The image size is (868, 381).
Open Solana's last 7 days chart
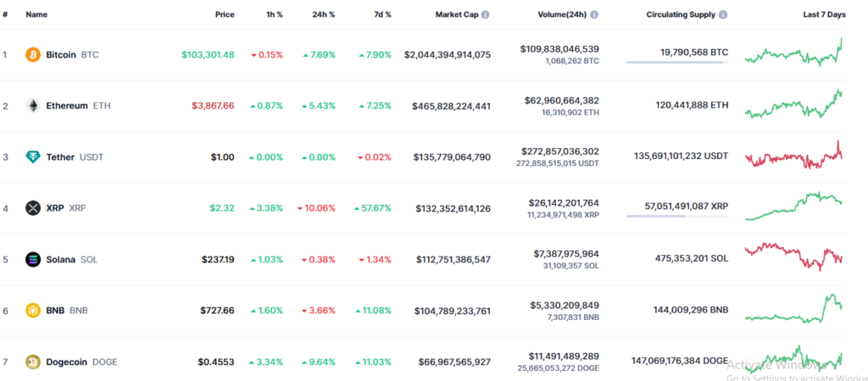[x=793, y=257]
